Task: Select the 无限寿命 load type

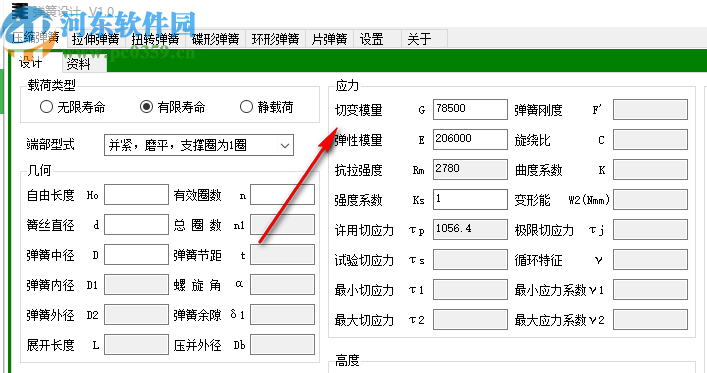Action: click(73, 107)
